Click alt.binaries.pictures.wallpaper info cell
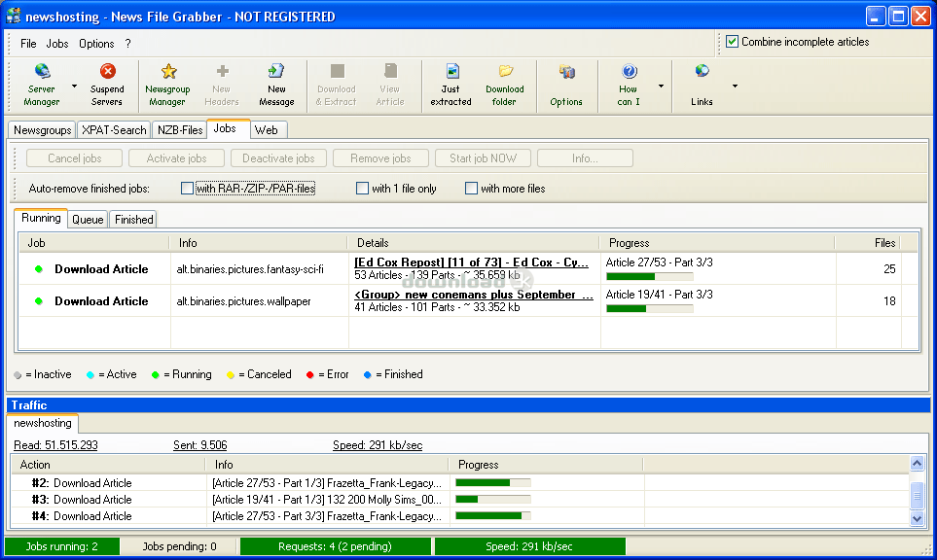This screenshot has height=560, width=937. pyautogui.click(x=260, y=301)
